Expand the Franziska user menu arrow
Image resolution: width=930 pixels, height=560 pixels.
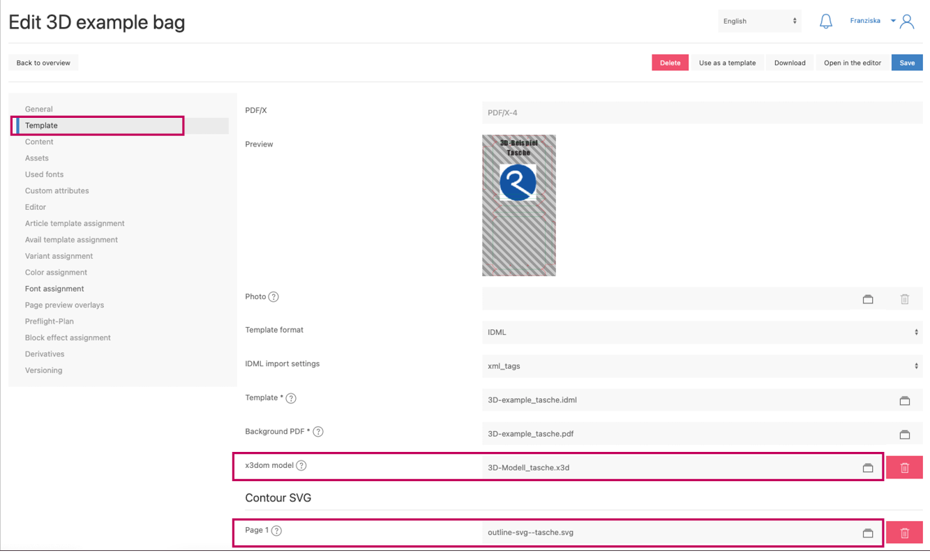(x=893, y=21)
